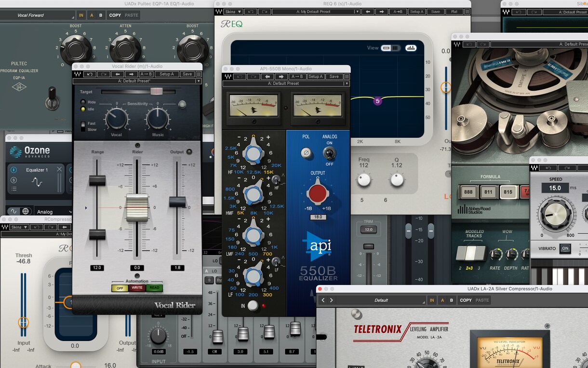588x368 pixels.
Task: Click the Waves logo in Vocal Rider toolbar
Action: (x=77, y=74)
